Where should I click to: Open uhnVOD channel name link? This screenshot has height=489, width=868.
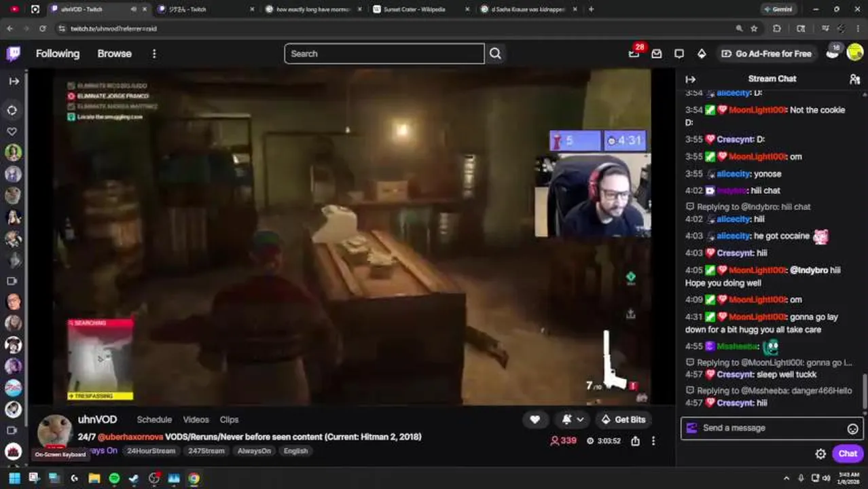pyautogui.click(x=97, y=420)
